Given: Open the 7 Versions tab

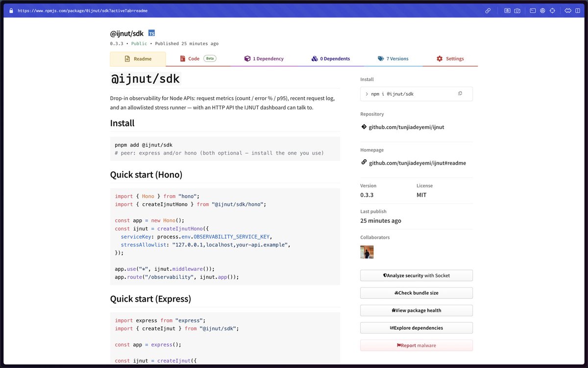Looking at the screenshot, I should click(x=393, y=58).
